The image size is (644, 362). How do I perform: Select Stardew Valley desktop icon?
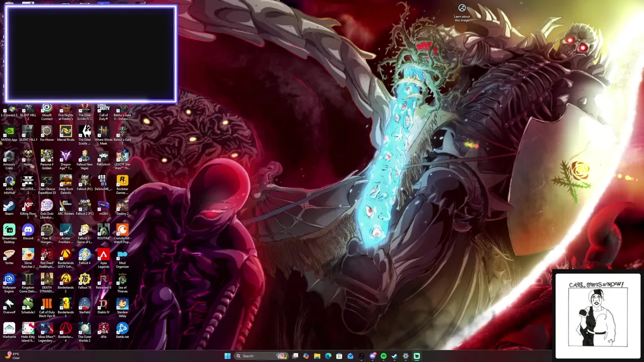122,308
